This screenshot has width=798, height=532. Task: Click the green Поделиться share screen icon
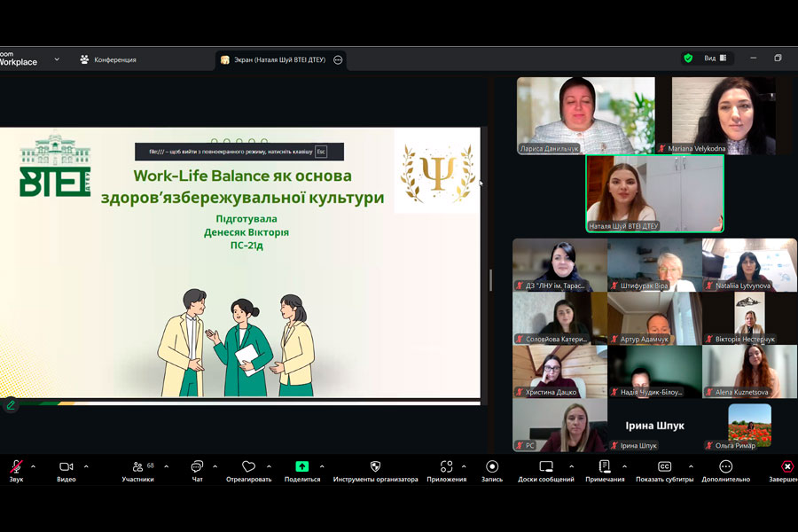tap(302, 467)
